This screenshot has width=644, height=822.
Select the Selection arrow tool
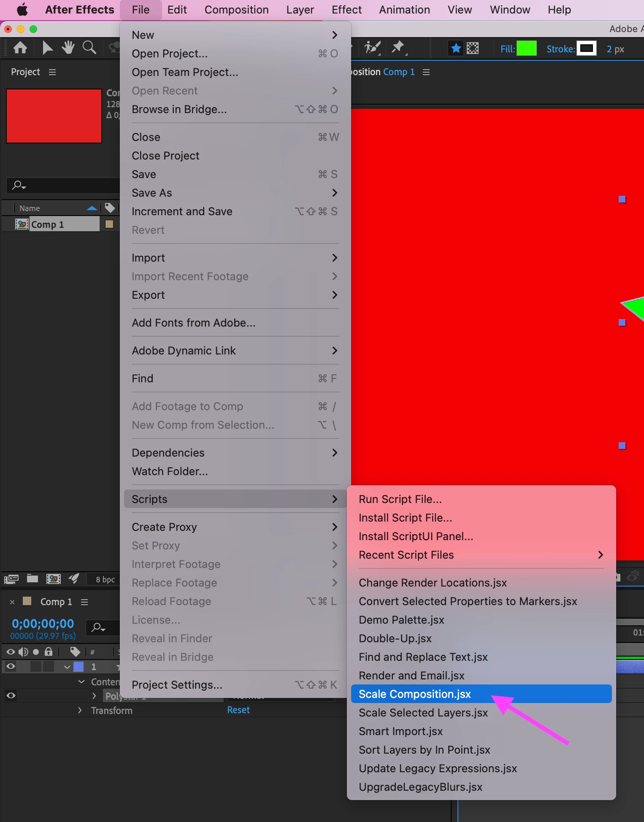(x=47, y=48)
